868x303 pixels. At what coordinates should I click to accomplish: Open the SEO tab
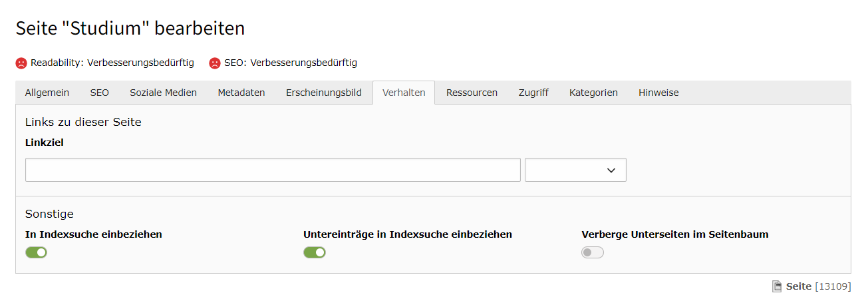click(100, 93)
